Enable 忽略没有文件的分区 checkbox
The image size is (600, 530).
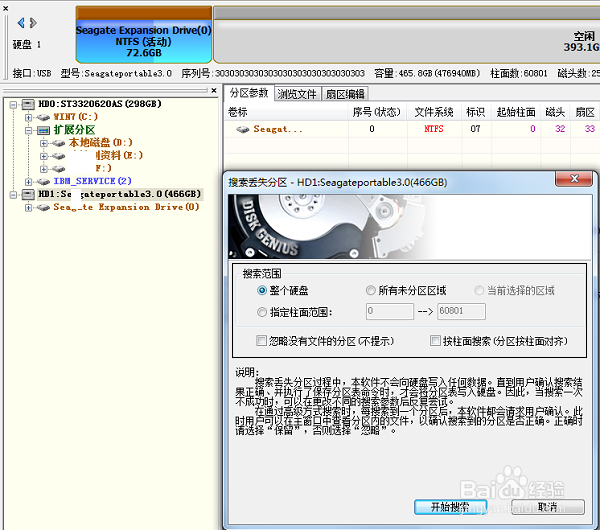pos(262,341)
